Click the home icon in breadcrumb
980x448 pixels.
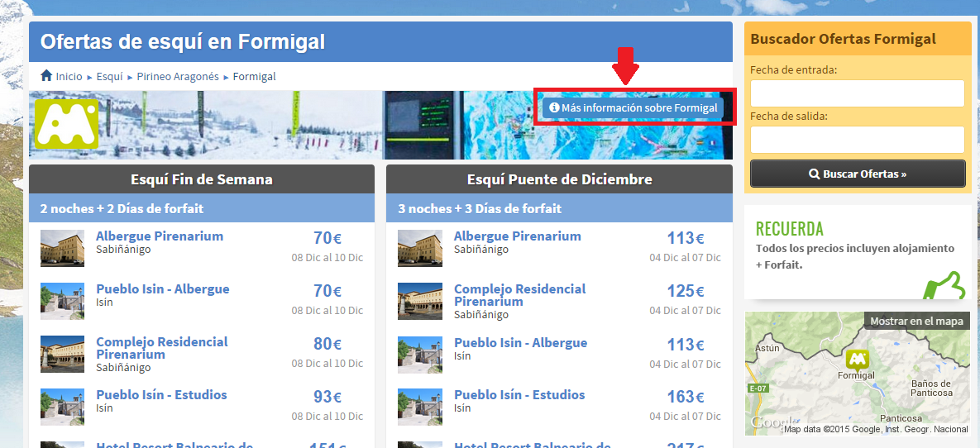tap(46, 75)
